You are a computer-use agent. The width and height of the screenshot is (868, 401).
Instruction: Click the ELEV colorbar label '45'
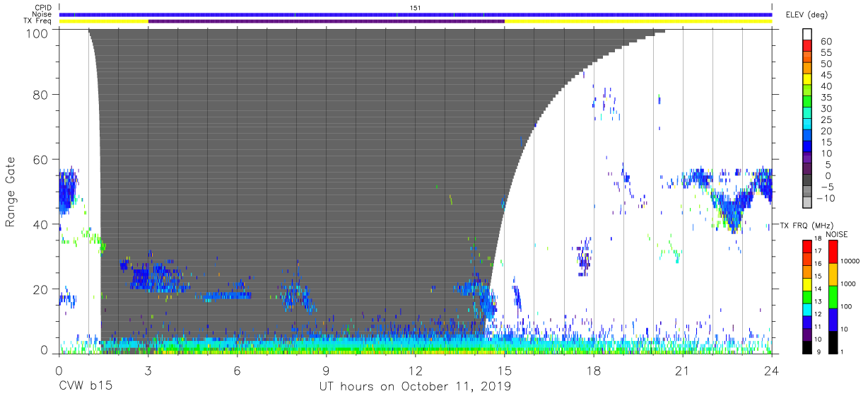pos(826,76)
